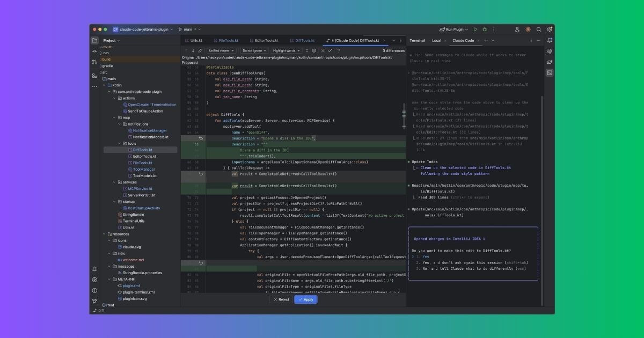Screen dimensions: 644x338
Task: Open IDE settings gear in title bar
Action: 550,30
